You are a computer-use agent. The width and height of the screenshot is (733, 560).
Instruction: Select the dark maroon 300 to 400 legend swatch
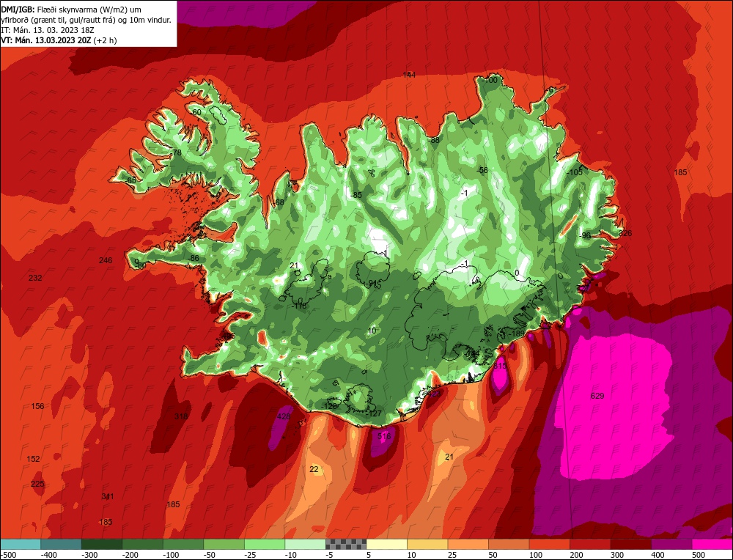click(x=630, y=544)
